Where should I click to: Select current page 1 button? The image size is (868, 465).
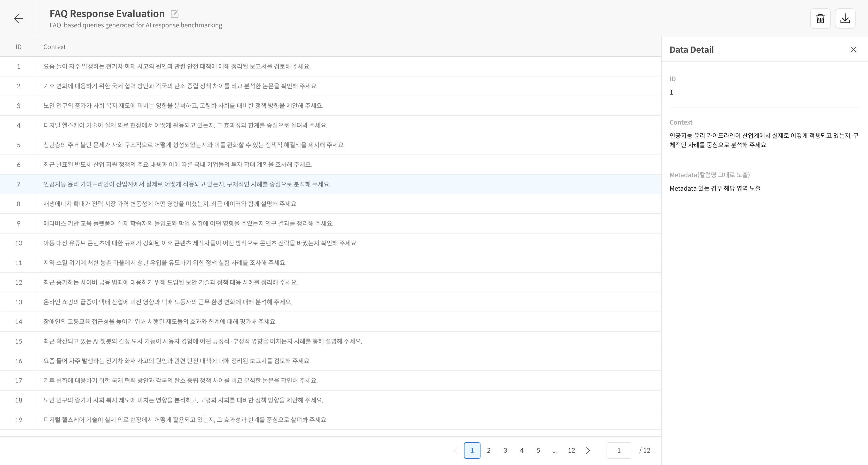tap(472, 451)
